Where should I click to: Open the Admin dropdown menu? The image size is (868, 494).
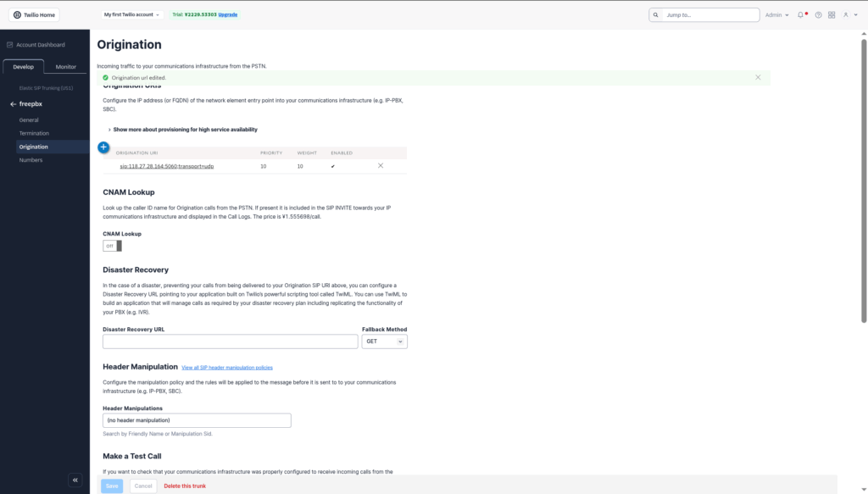click(x=776, y=14)
